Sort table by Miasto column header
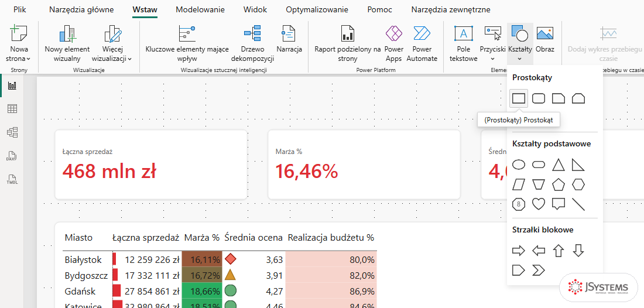This screenshot has width=644, height=308. tap(78, 237)
